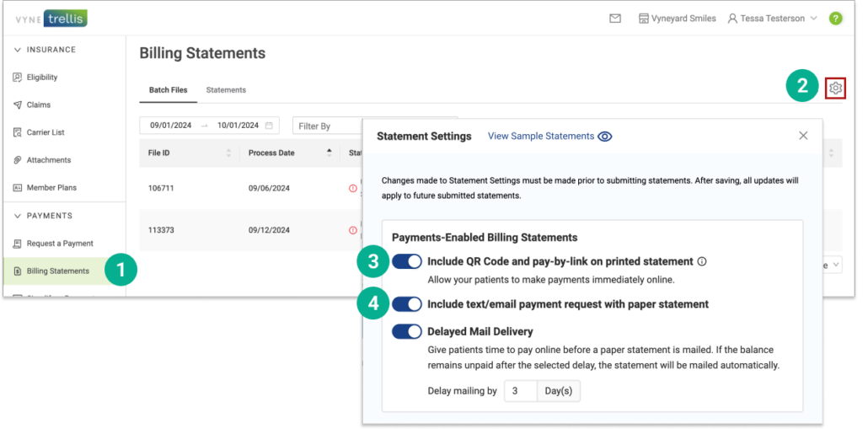Collapse the PAYMENTS sidebar section

tap(18, 216)
